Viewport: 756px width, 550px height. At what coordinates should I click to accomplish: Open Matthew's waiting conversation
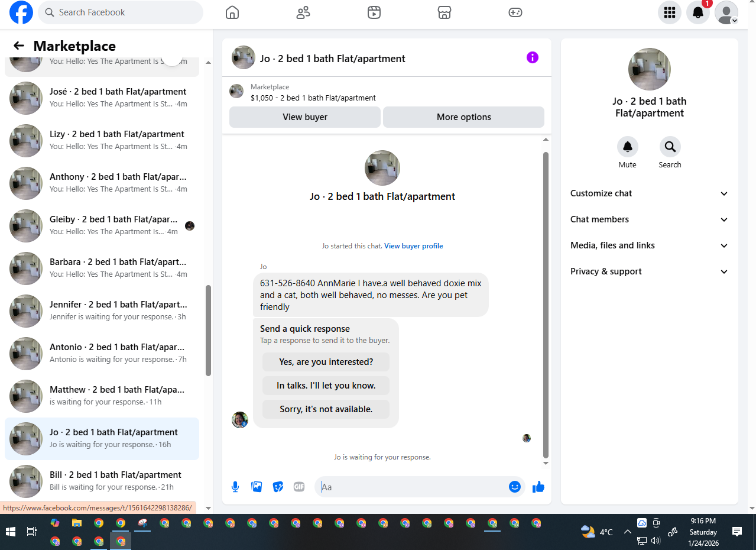(x=102, y=396)
